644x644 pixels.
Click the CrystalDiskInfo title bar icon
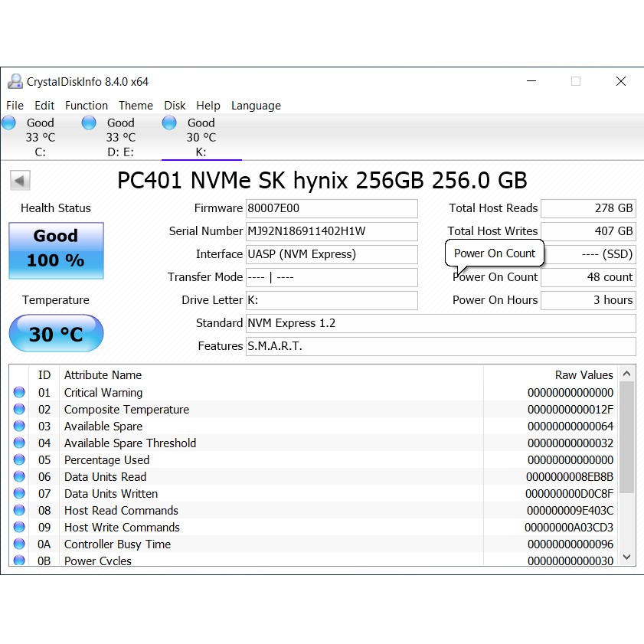(x=15, y=80)
